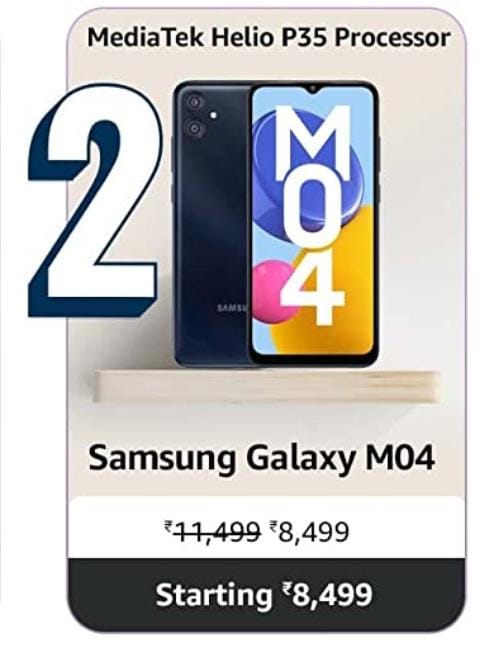Click the camera flash dot on phone back
This screenshot has width=483, height=655.
(x=214, y=115)
